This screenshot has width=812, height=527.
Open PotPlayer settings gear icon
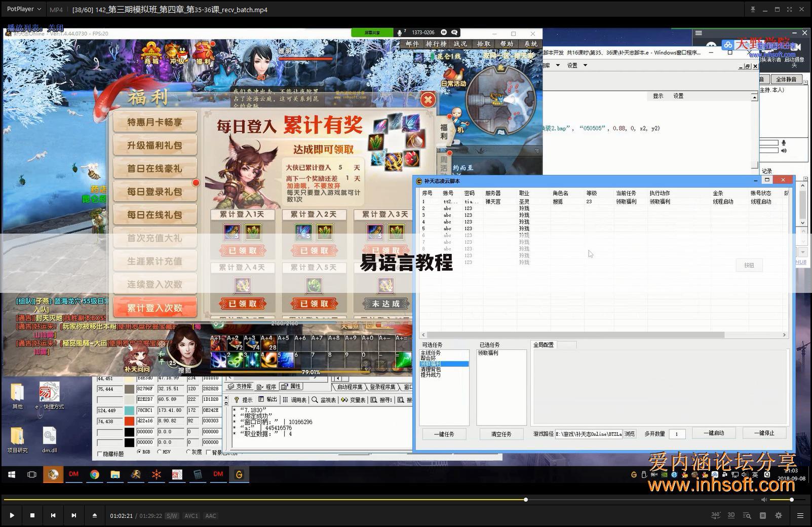(779, 515)
